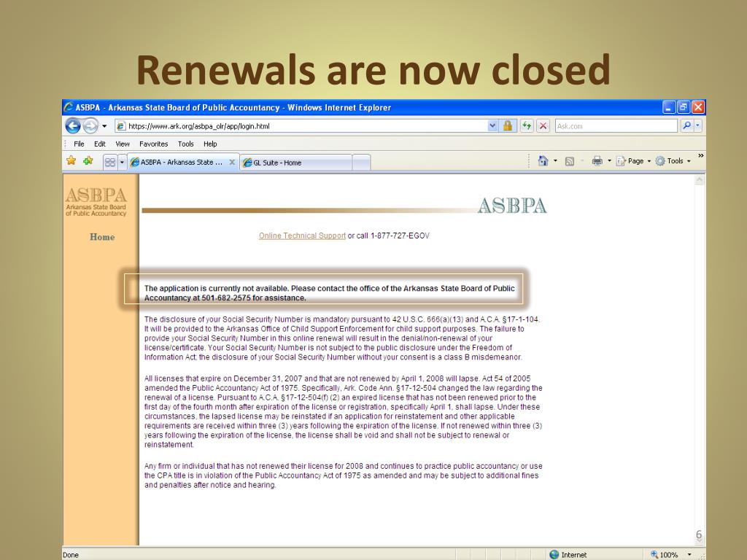Open the Online Technical Support link

coord(302,236)
